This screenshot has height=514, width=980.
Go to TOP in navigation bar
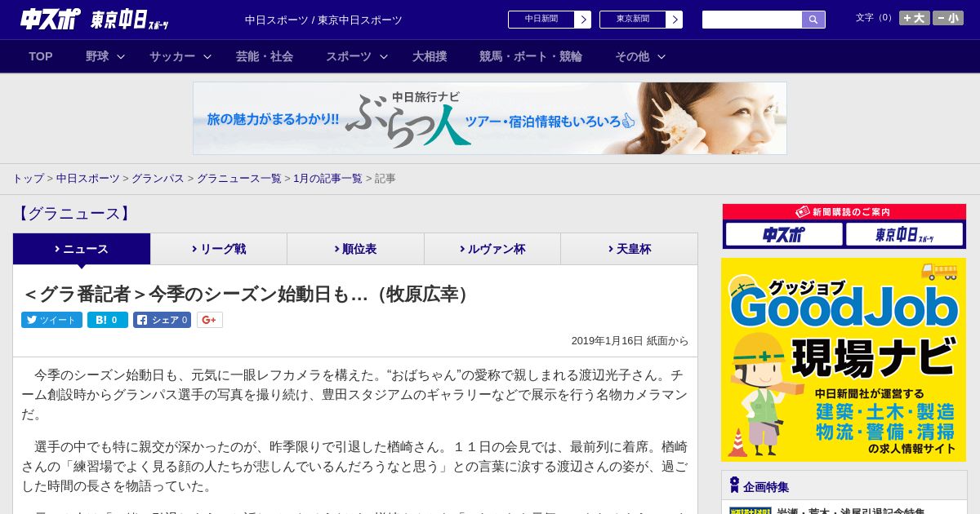pos(41,56)
